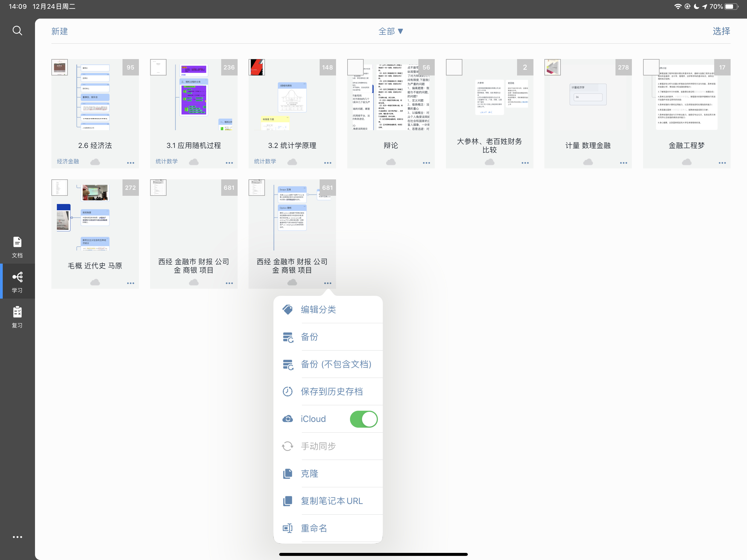The height and width of the screenshot is (560, 747).
Task: Open the 辩论 notebook thumbnail
Action: [391, 97]
